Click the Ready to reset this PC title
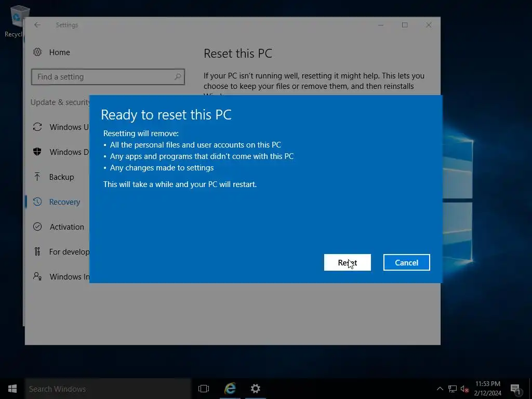Viewport: 532px width, 399px height. (x=166, y=115)
